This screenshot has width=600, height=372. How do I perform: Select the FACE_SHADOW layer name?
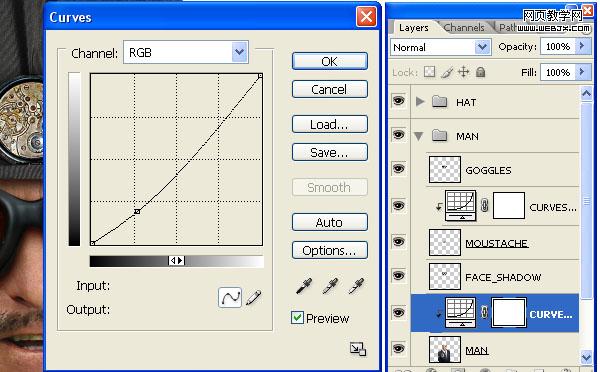503,277
